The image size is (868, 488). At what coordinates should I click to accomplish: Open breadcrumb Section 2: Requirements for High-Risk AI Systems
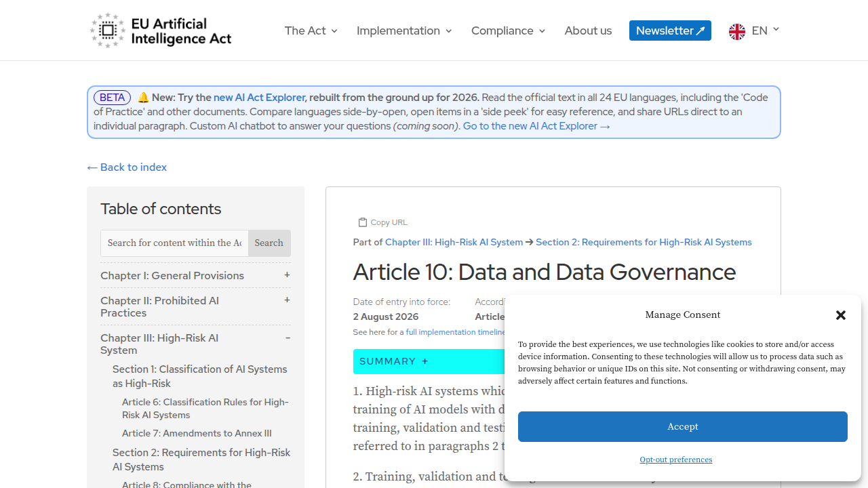644,242
